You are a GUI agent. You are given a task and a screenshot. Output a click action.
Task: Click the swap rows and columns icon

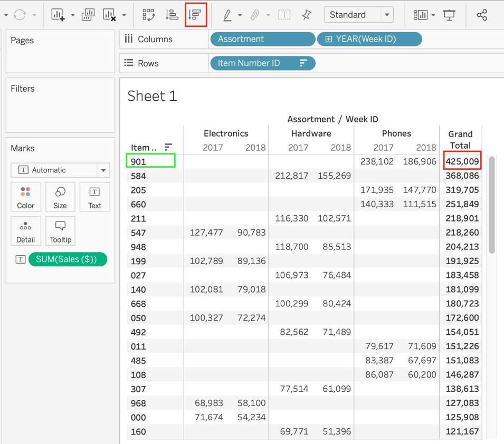click(149, 15)
